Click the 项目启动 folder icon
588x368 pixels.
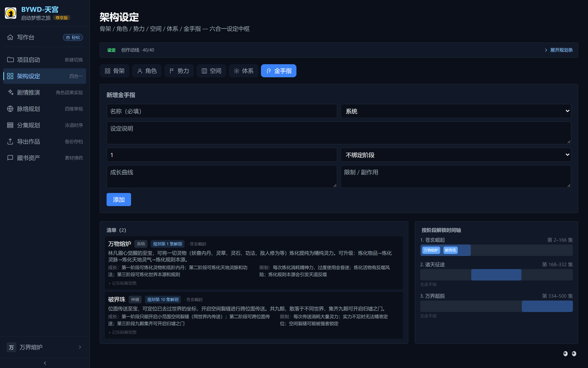click(x=10, y=60)
